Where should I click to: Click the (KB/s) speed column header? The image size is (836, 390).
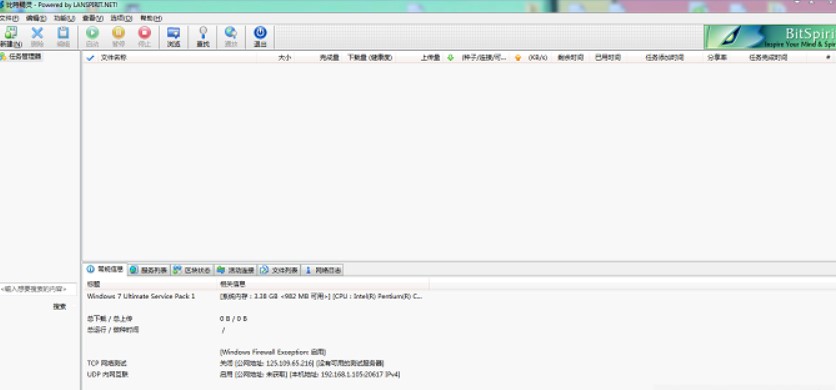pyautogui.click(x=538, y=58)
